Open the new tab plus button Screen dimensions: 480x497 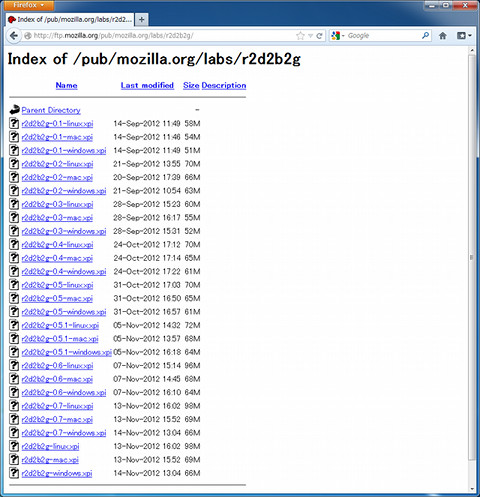[x=142, y=20]
